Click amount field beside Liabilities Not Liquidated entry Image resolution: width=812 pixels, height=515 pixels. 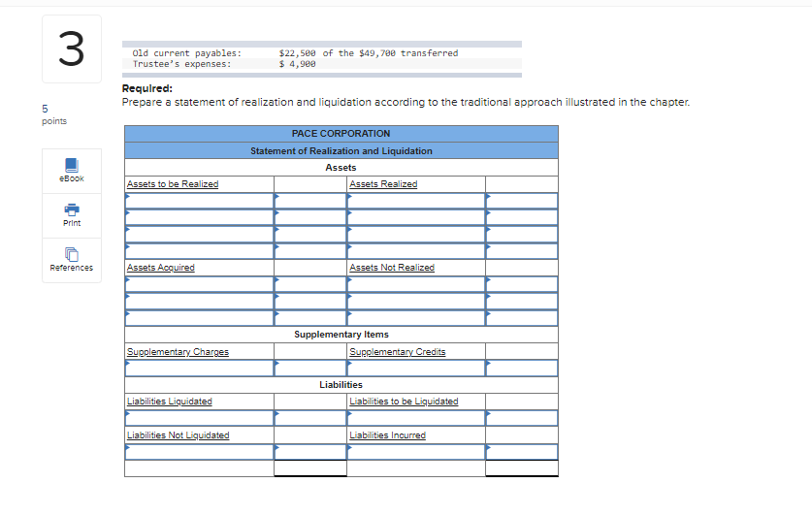coord(310,452)
